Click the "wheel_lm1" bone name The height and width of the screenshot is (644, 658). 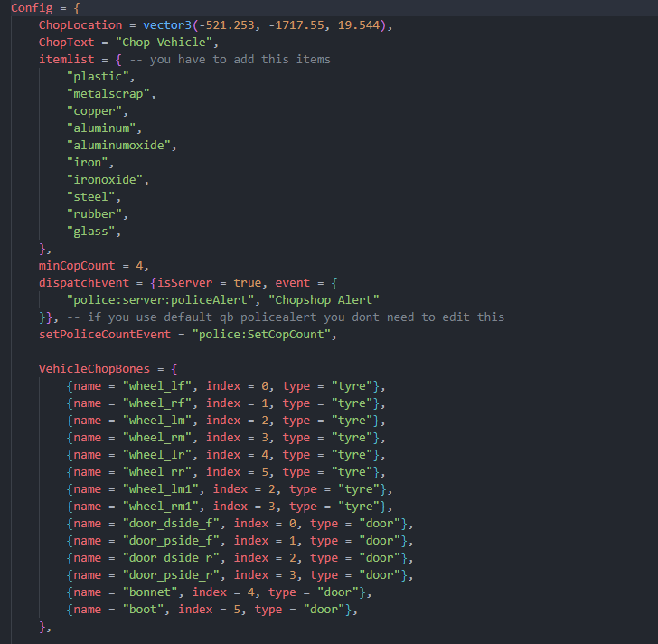[160, 489]
